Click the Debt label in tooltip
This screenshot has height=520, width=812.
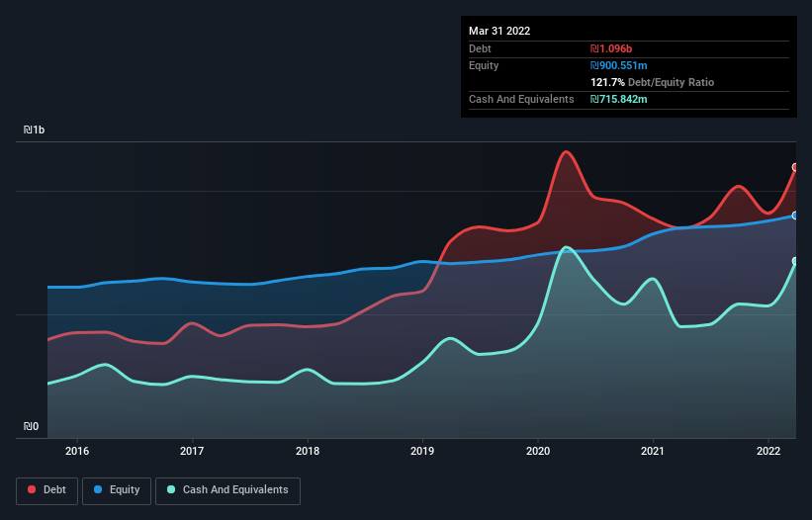(480, 48)
